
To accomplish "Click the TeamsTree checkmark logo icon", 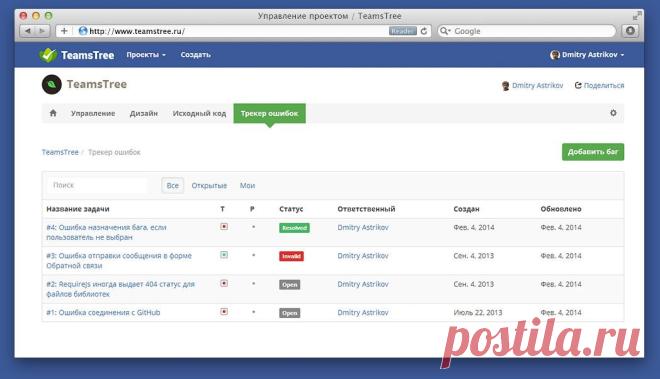I will (x=48, y=55).
